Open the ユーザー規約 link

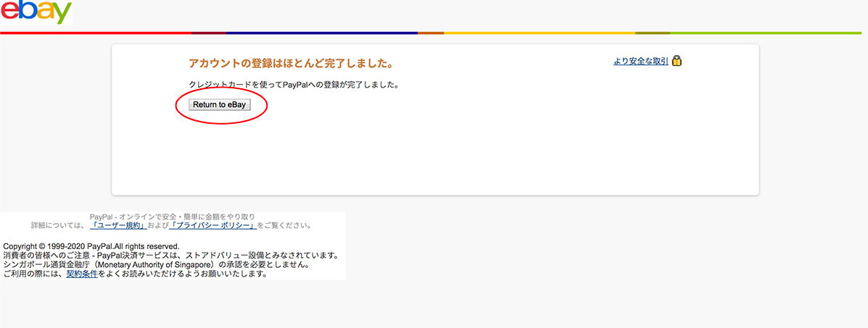[118, 226]
